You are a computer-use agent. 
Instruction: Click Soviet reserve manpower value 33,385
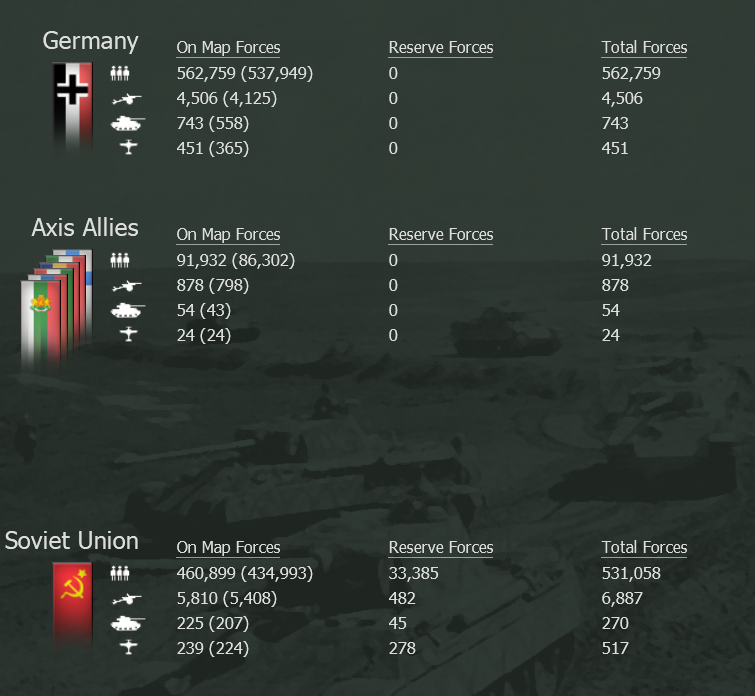414,573
